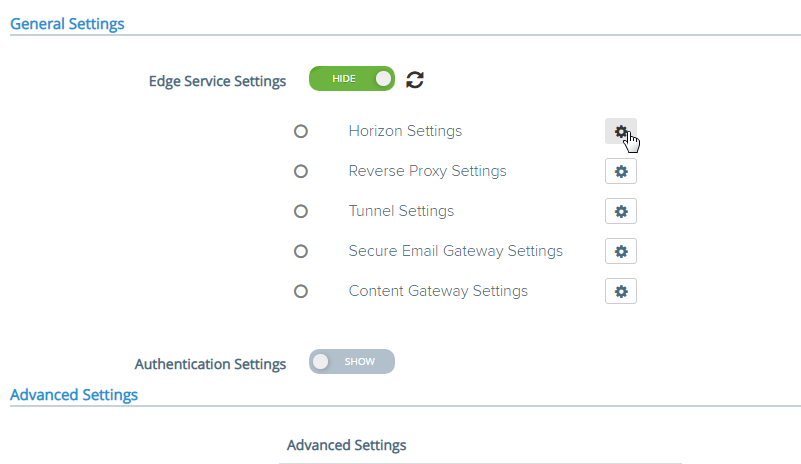Open Secure Email Gateway Settings gear

click(621, 251)
